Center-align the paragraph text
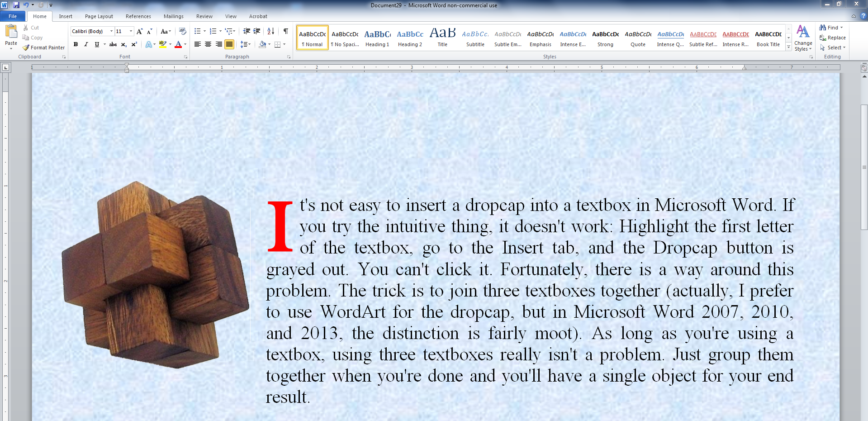 pos(208,44)
